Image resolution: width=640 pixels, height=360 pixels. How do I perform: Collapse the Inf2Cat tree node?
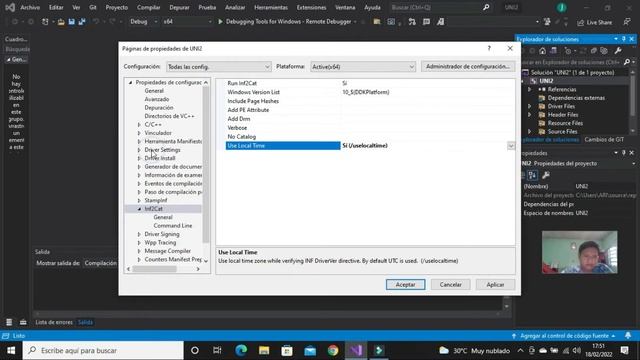click(x=139, y=209)
